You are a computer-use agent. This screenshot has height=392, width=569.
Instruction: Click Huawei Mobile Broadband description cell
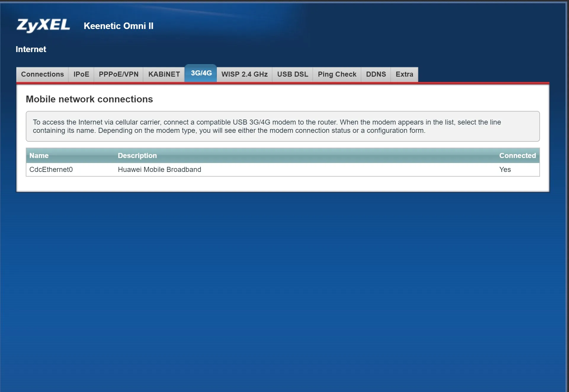[x=159, y=170]
